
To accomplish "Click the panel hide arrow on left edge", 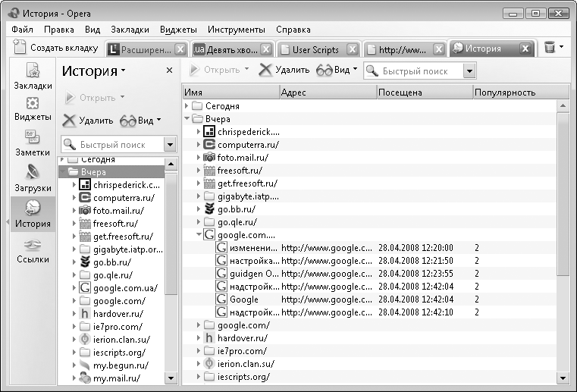I will pyautogui.click(x=8, y=222).
